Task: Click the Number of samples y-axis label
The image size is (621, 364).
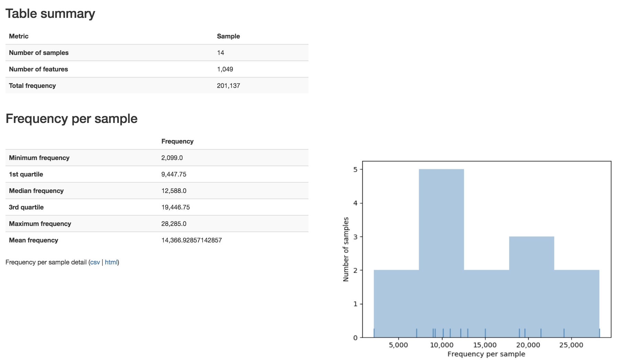Action: (x=346, y=250)
